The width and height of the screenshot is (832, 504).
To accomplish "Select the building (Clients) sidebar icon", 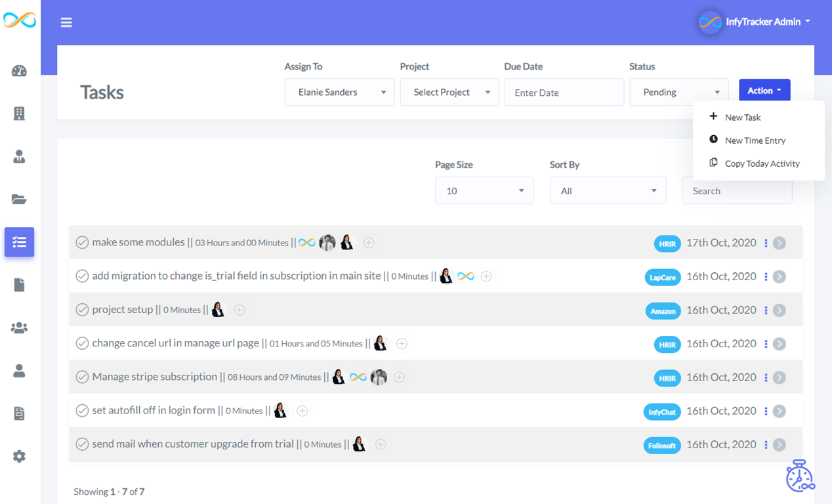I will [x=19, y=114].
